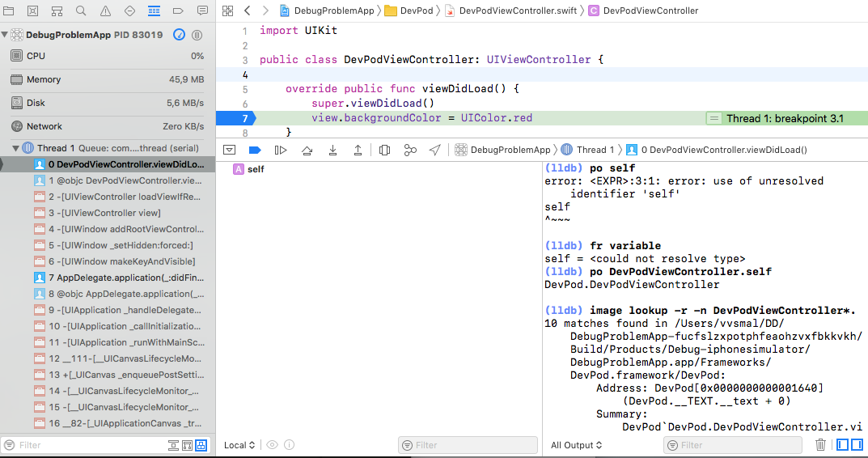Screen dimensions: 868x458
Task: Deactivate breakpoints in the debug bar
Action: coord(255,150)
